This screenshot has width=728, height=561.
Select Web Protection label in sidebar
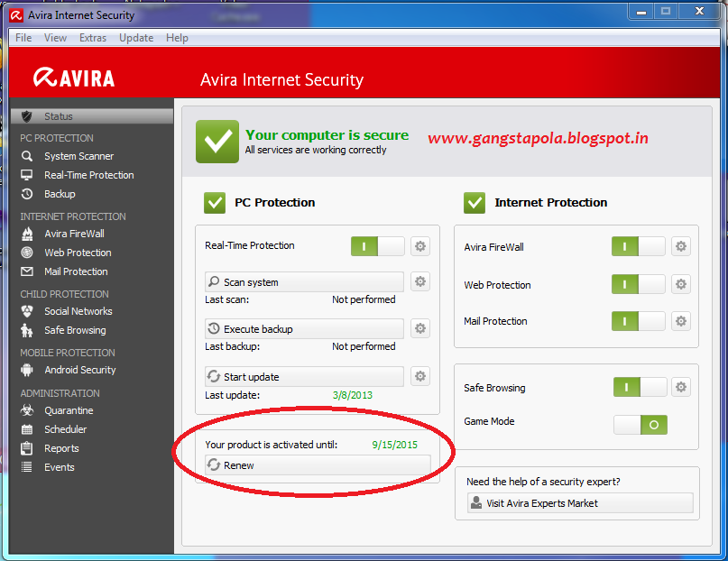tap(78, 253)
